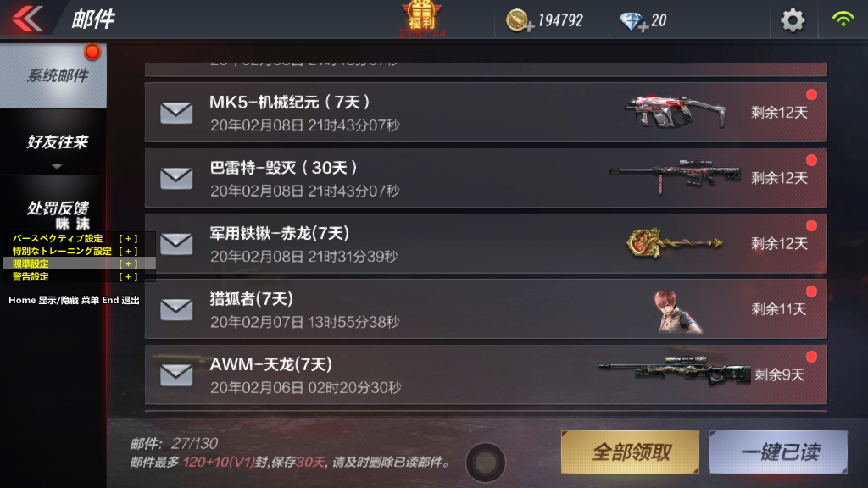Image resolution: width=868 pixels, height=488 pixels.
Task: Expand 特別なトレーニング設定 menu entry
Action: tap(75, 251)
